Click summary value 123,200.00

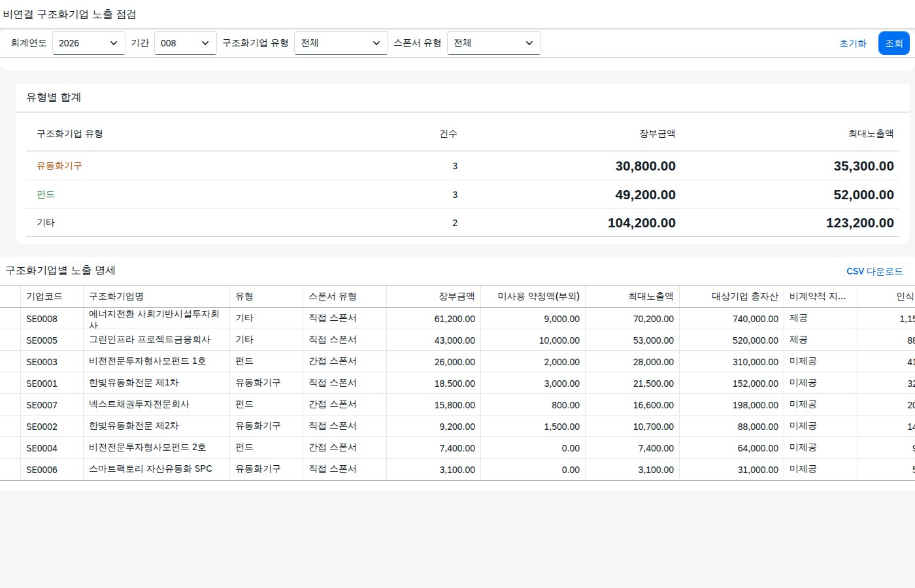[860, 223]
